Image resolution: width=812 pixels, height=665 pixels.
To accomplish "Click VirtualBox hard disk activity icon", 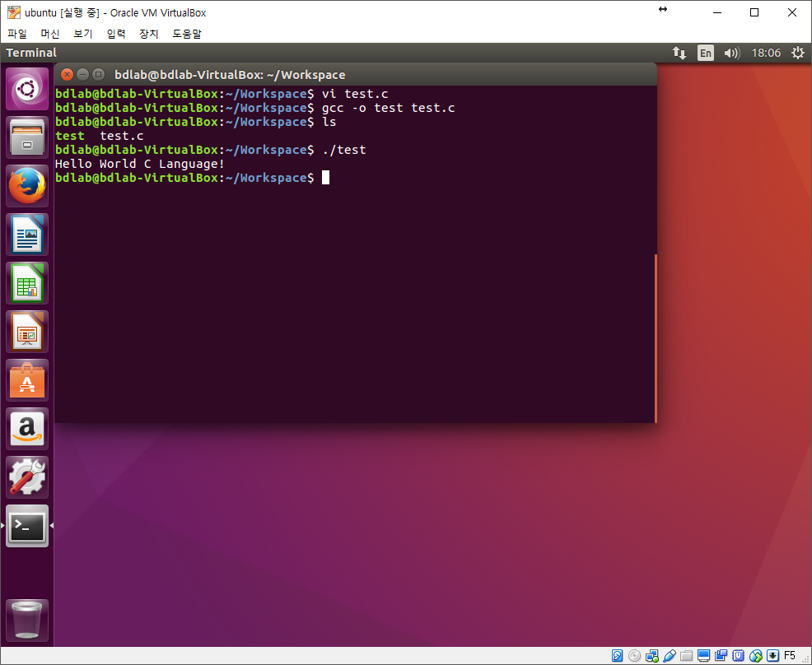I will coord(618,656).
